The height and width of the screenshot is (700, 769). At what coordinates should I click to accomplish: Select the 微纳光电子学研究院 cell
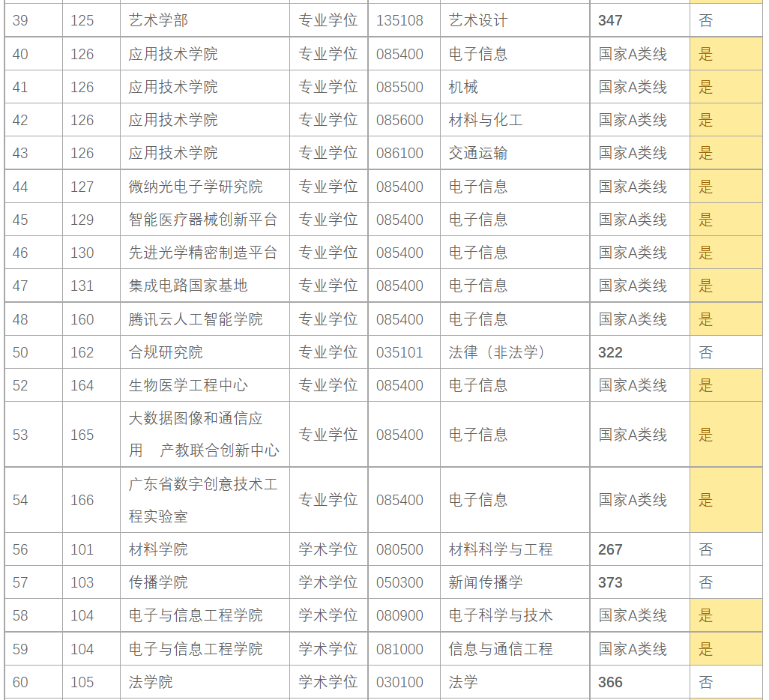click(x=196, y=187)
